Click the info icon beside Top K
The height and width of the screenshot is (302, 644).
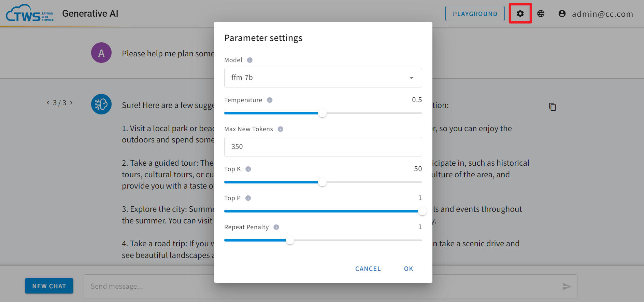pyautogui.click(x=248, y=169)
